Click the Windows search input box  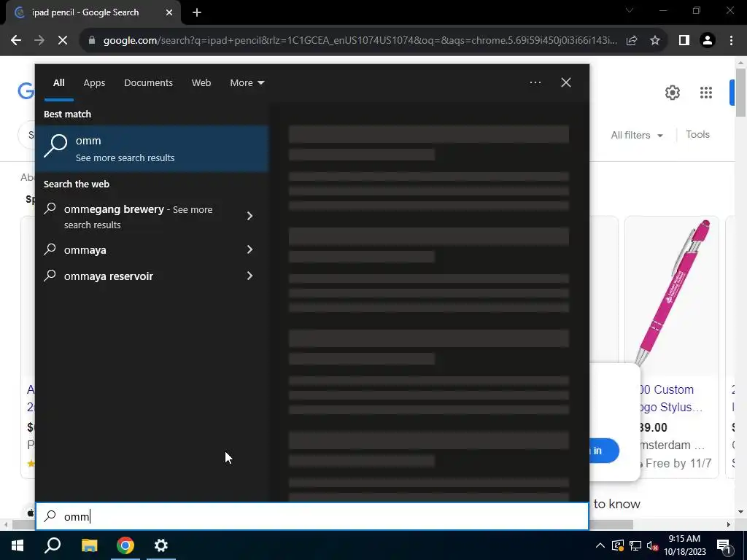coord(312,516)
